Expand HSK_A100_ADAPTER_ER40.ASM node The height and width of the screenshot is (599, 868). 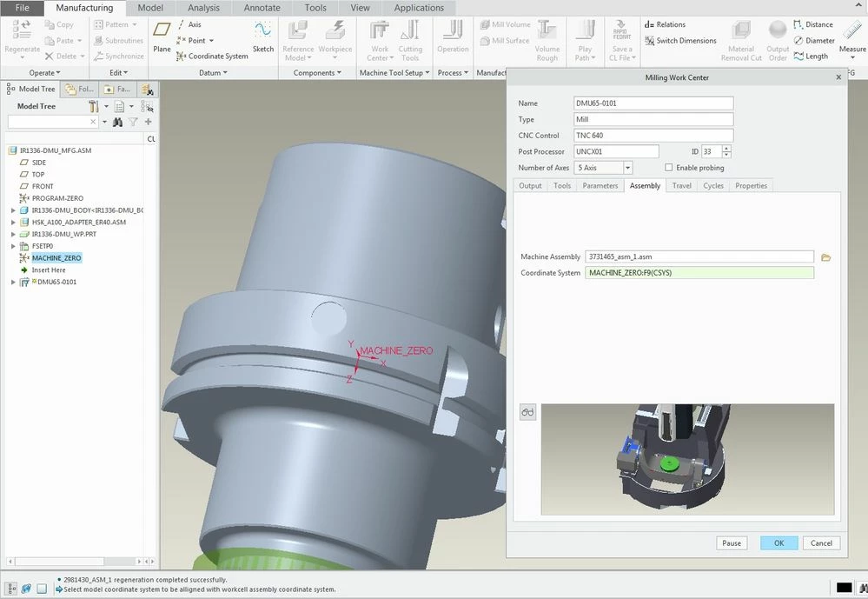click(13, 223)
